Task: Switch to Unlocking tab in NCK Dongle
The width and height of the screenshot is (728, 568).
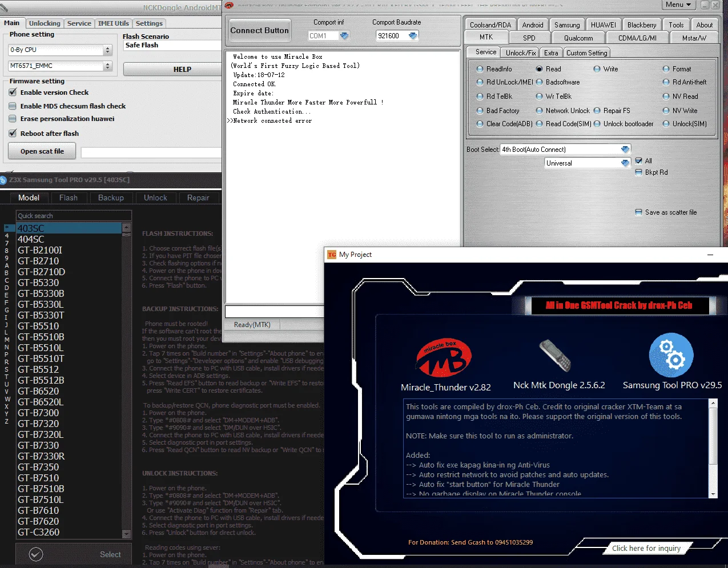Action: [45, 23]
